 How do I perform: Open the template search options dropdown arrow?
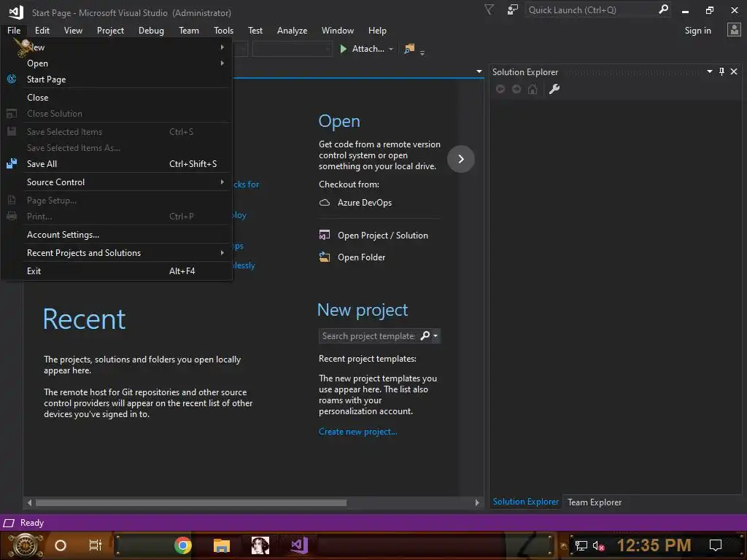pyautogui.click(x=436, y=335)
